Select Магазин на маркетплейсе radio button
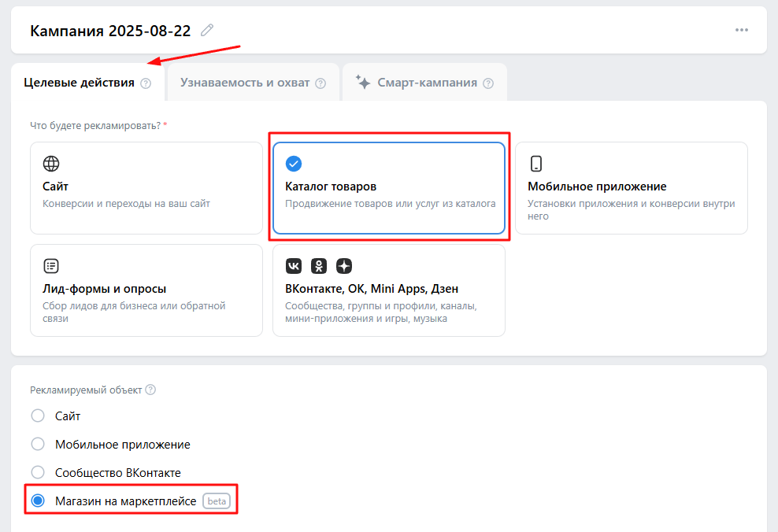 point(38,501)
